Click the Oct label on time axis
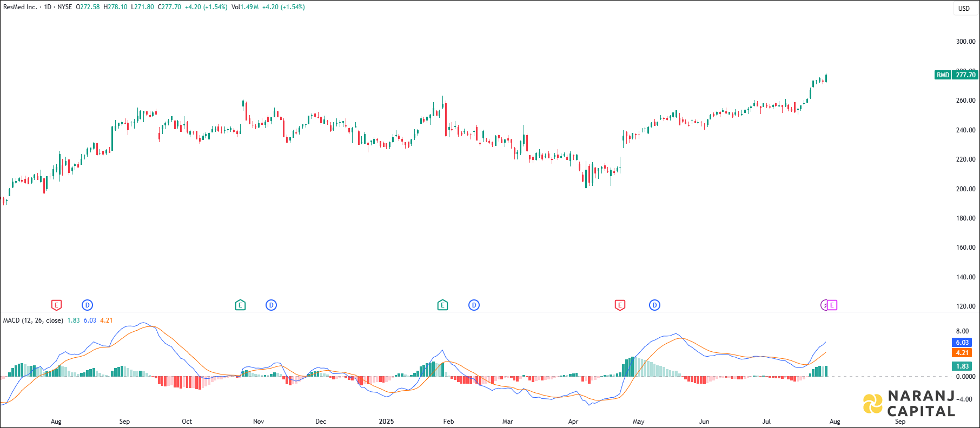The height and width of the screenshot is (428, 980). click(x=187, y=422)
